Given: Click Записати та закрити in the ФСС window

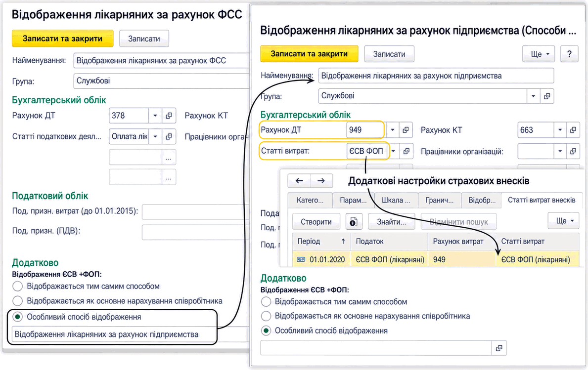Looking at the screenshot, I should [x=63, y=39].
